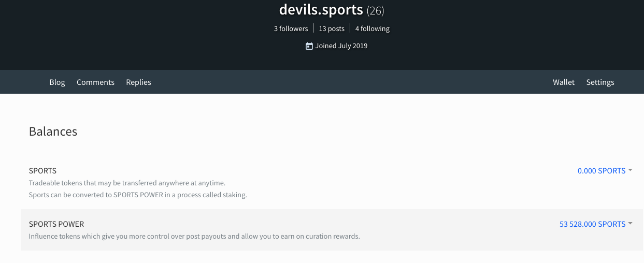Screen dimensions: 644x263
Task: Open the 0.000 SPORTS balance menu
Action: 601,171
